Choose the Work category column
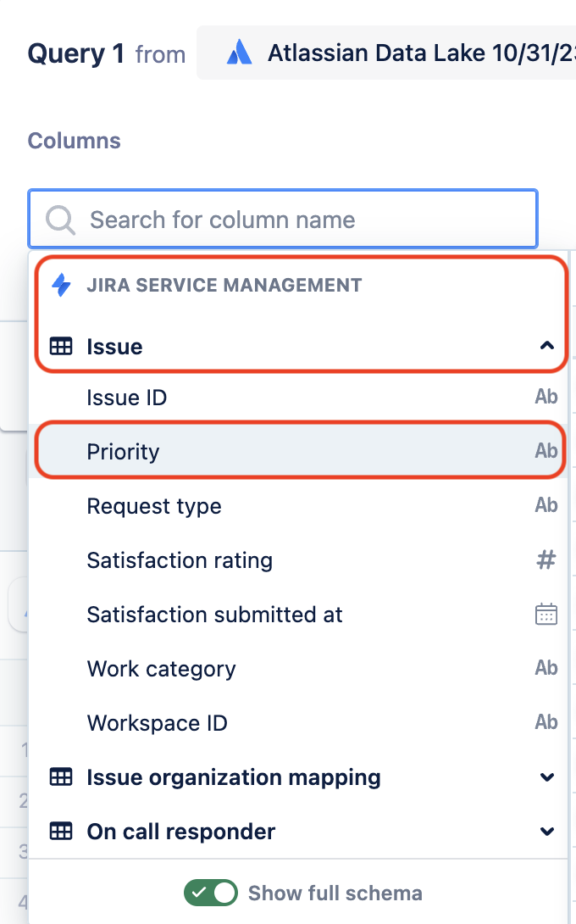The height and width of the screenshot is (924, 576). 161,668
